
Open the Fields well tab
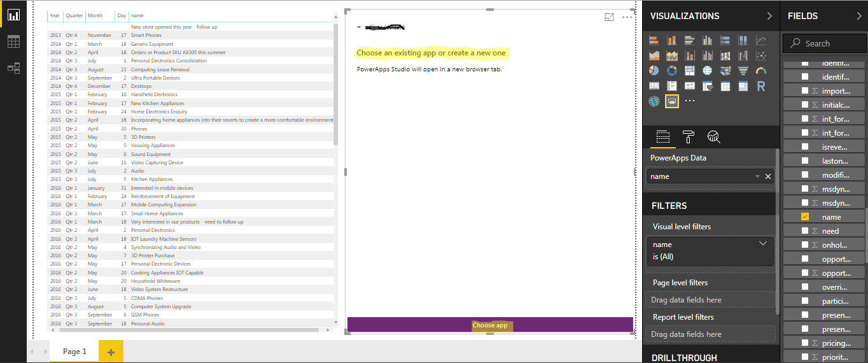click(x=662, y=136)
